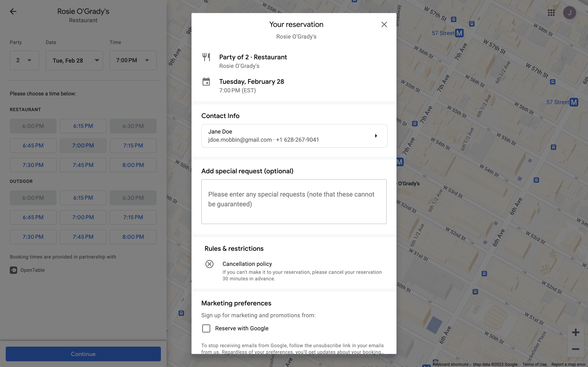Open the J account avatar
588x367 pixels.
click(569, 13)
